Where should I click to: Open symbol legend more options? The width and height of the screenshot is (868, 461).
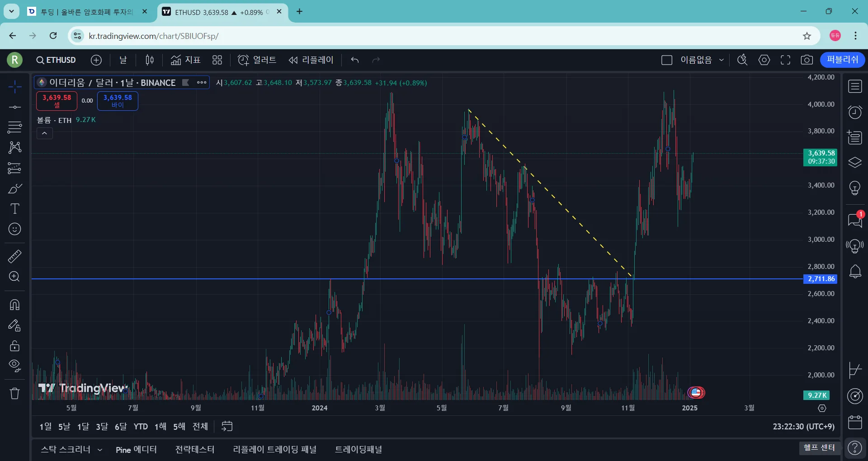[202, 82]
